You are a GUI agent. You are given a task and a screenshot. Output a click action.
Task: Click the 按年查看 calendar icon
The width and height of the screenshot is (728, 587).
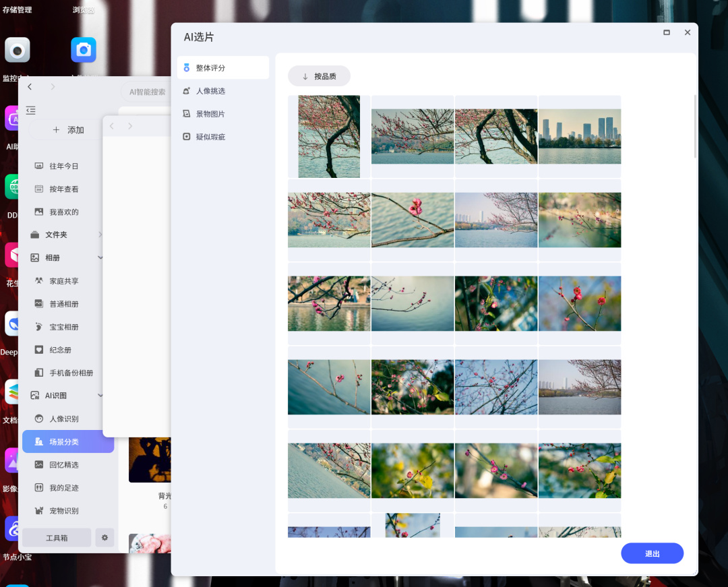coord(39,189)
